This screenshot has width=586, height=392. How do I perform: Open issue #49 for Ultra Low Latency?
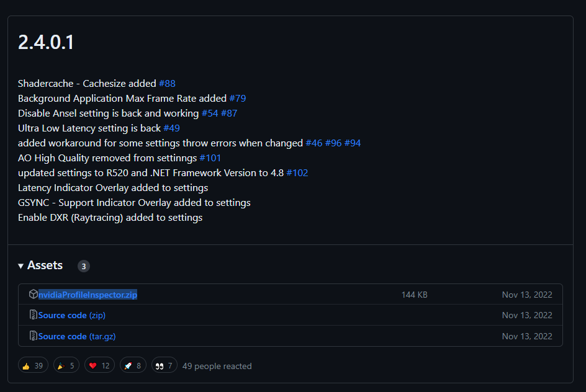point(171,128)
